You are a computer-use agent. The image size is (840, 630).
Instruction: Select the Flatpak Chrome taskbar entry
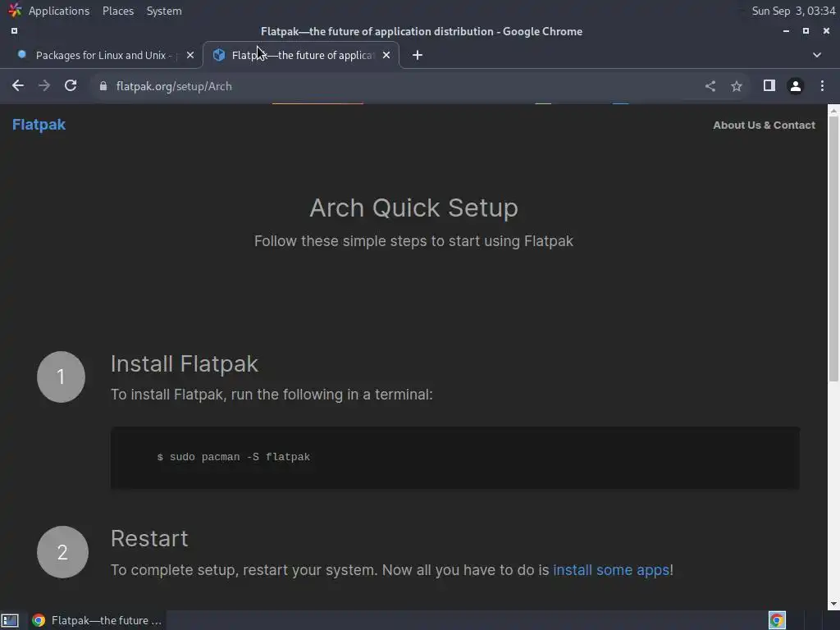click(97, 620)
